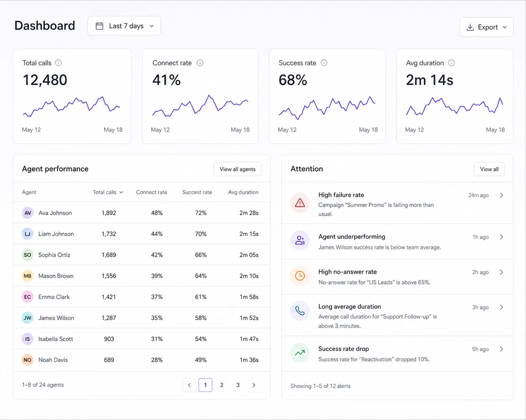The height and width of the screenshot is (420, 526).
Task: Click the '1–8 of 24 agents' text
Action: coord(43,385)
